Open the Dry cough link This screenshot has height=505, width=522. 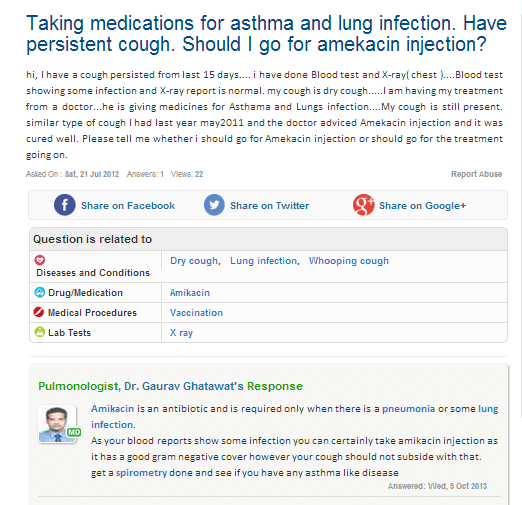(194, 261)
